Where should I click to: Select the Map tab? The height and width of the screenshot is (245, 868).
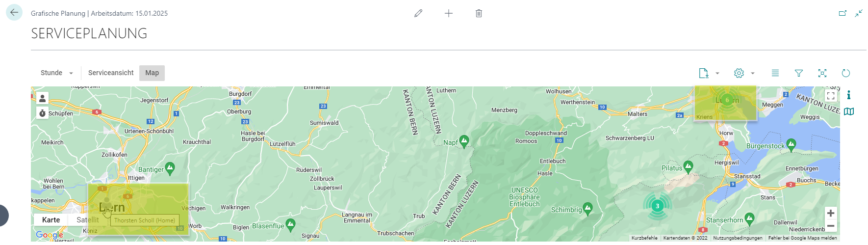coord(152,73)
